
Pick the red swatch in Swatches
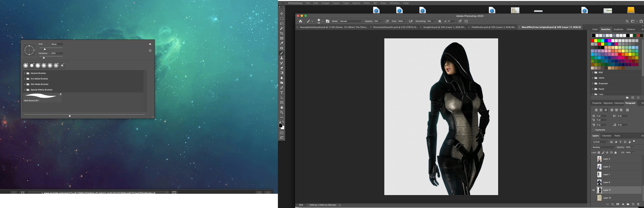pyautogui.click(x=593, y=41)
